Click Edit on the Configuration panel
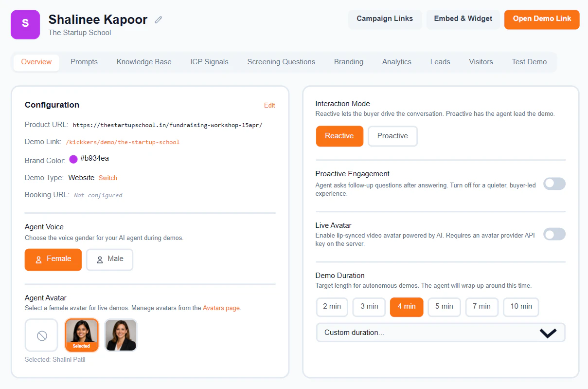Image resolution: width=588 pixels, height=389 pixels. click(x=269, y=105)
